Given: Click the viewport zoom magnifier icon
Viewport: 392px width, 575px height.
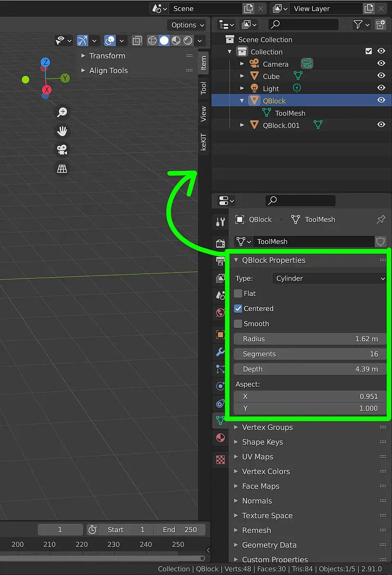Looking at the screenshot, I should 62,112.
